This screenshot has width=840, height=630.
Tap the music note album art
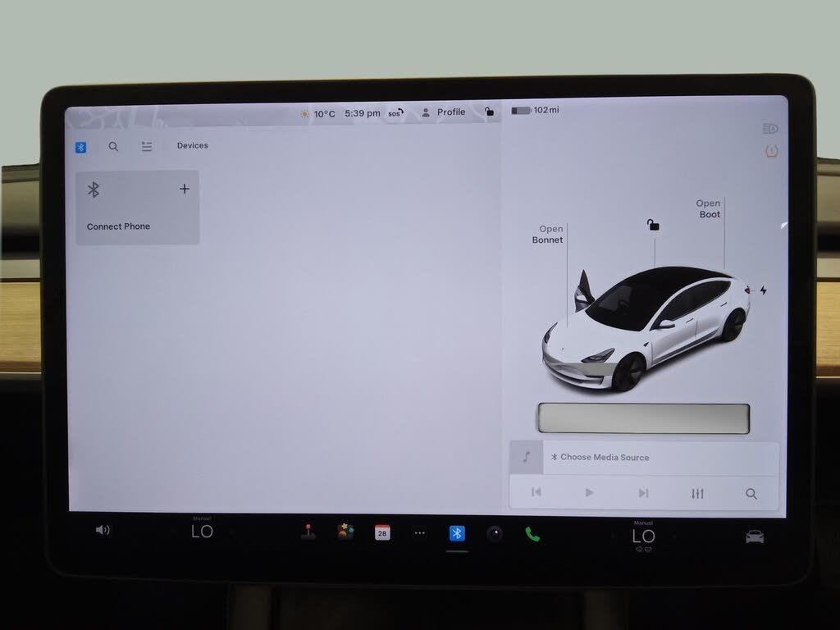coord(526,458)
